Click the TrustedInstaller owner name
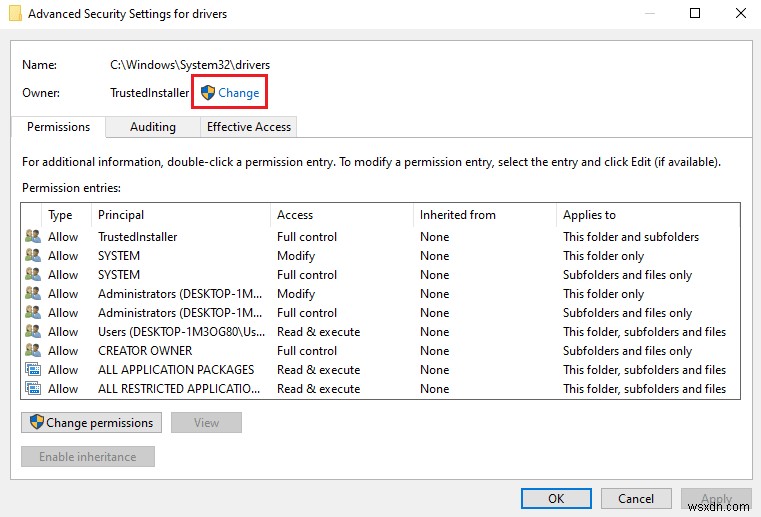This screenshot has height=517, width=761. click(149, 92)
